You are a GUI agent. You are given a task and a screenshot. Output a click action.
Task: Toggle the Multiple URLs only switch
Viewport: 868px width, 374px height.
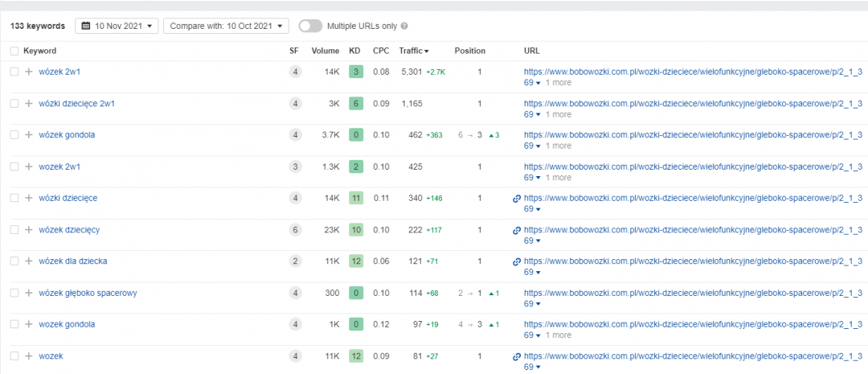coord(309,26)
